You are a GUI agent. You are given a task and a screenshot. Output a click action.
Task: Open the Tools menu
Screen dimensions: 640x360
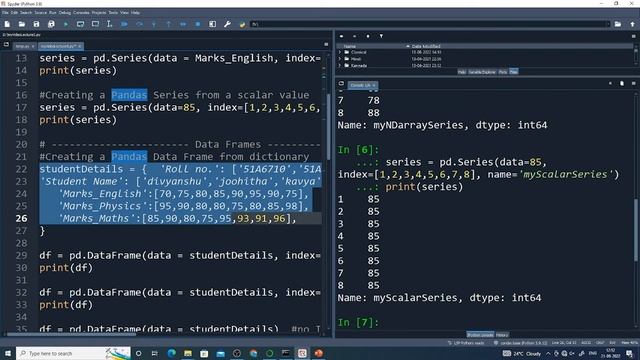click(x=113, y=13)
